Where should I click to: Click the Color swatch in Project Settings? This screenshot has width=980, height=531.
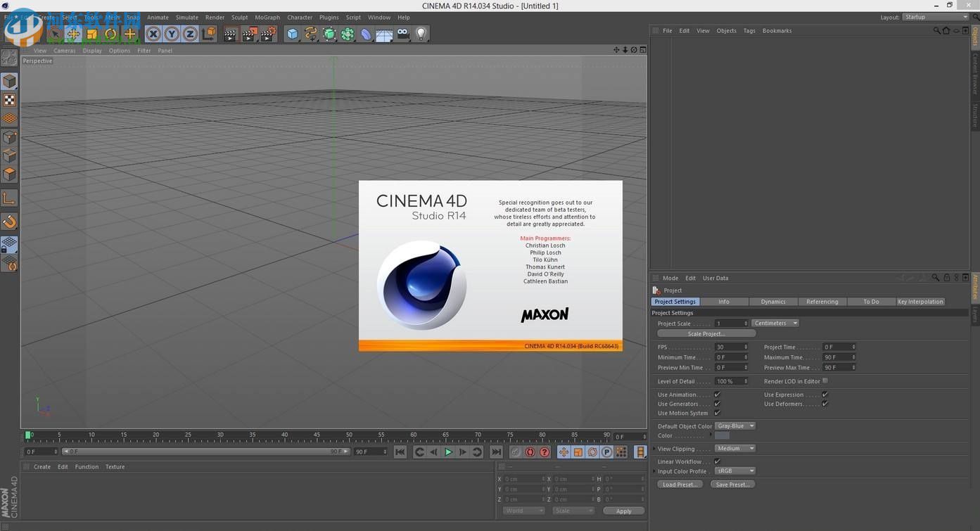(722, 436)
